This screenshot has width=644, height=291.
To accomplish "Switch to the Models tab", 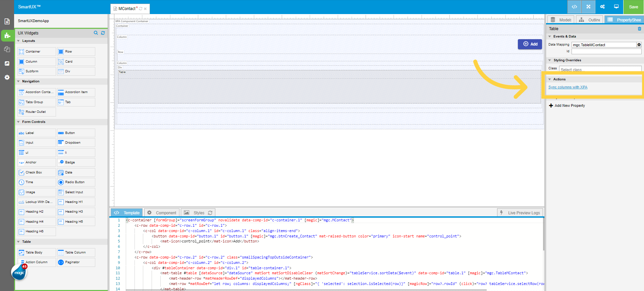I will [x=561, y=20].
